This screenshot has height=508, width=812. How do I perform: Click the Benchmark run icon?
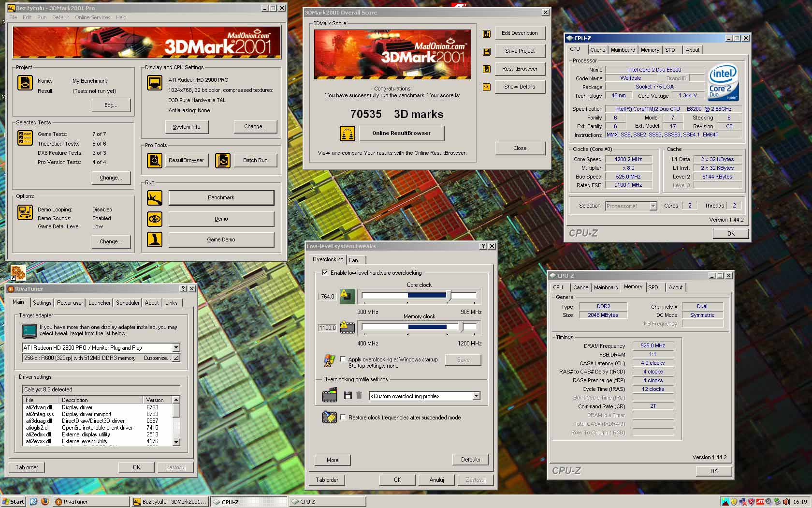(155, 197)
